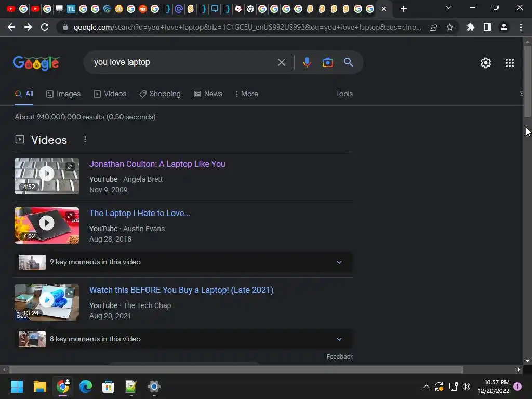Open the search Tools options

[344, 94]
